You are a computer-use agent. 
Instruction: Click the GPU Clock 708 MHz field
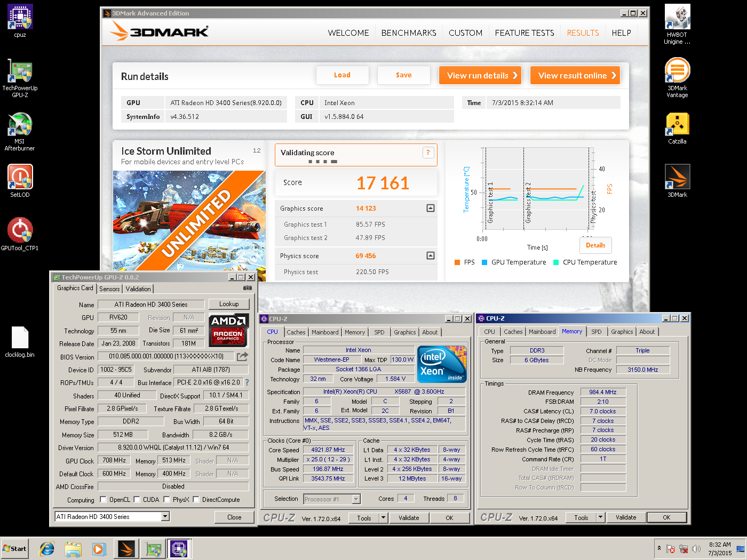tap(114, 460)
